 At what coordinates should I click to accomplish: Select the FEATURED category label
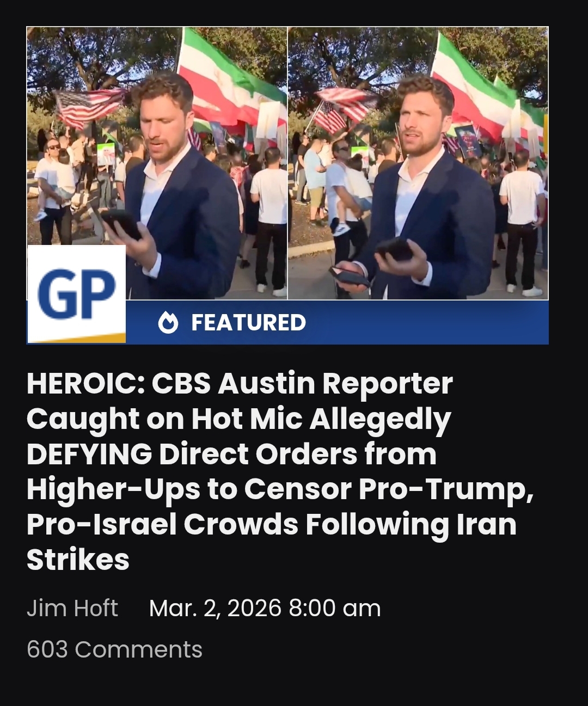pos(248,323)
